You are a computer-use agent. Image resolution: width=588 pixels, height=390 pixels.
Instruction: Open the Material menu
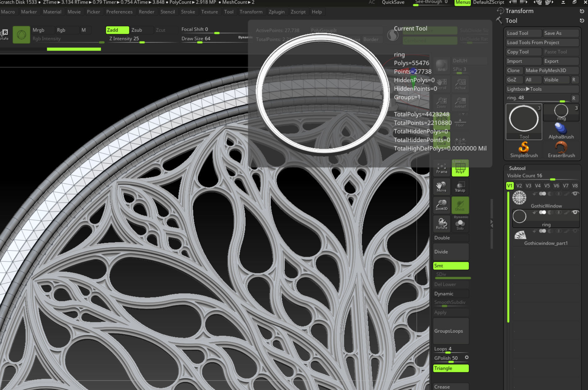point(52,12)
